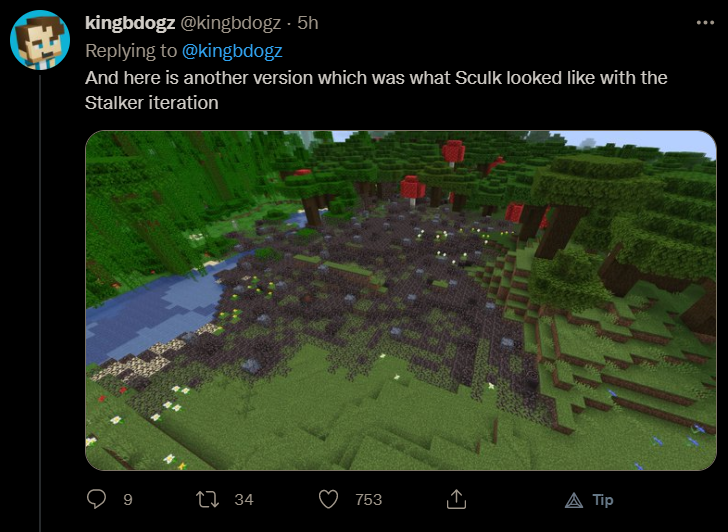Retweet using the arrows icon
This screenshot has width=728, height=532.
[x=207, y=500]
